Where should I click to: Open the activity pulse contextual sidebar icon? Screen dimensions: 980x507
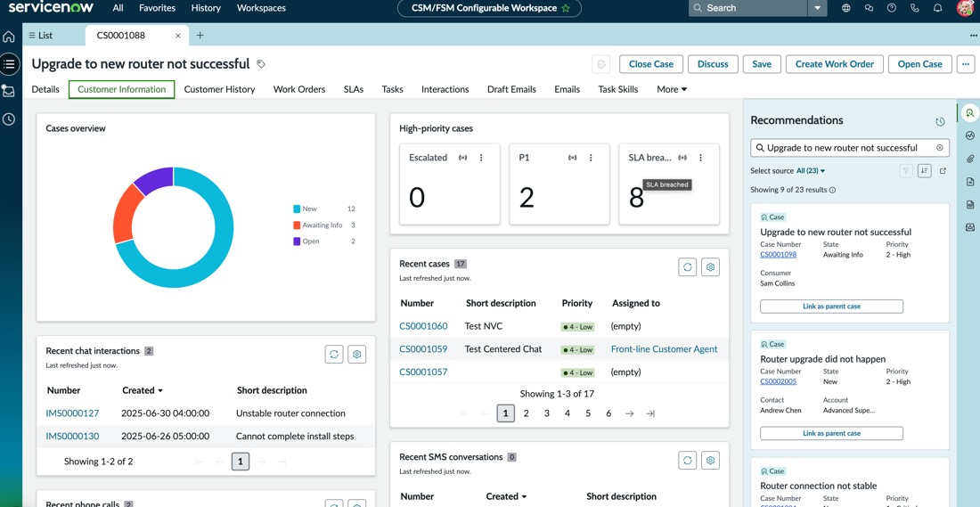click(x=970, y=135)
